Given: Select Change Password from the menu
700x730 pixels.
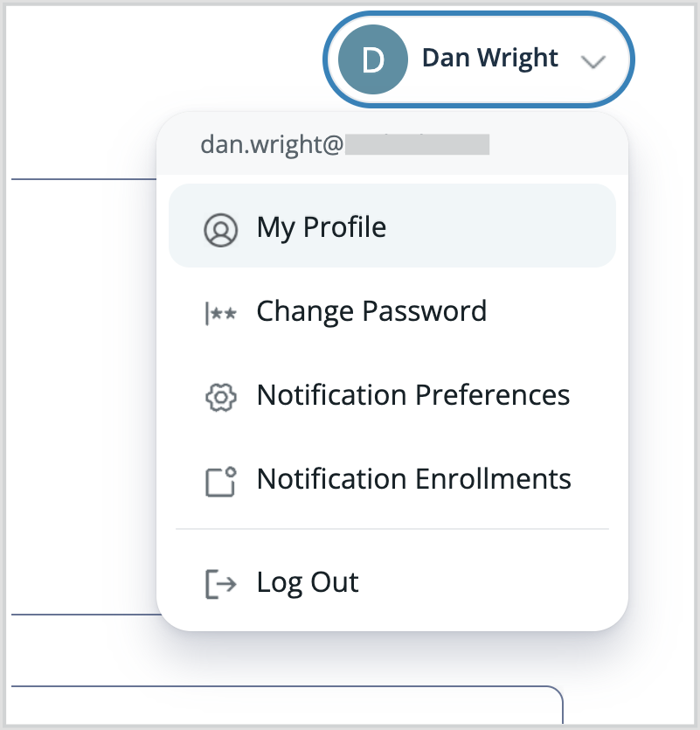Looking at the screenshot, I should pos(392,311).
